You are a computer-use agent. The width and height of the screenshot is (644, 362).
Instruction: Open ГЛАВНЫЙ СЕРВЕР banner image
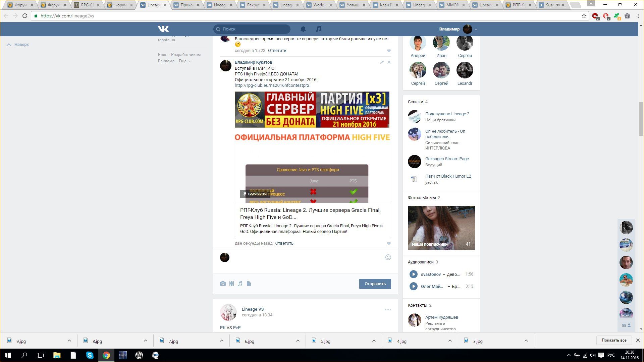(x=312, y=110)
